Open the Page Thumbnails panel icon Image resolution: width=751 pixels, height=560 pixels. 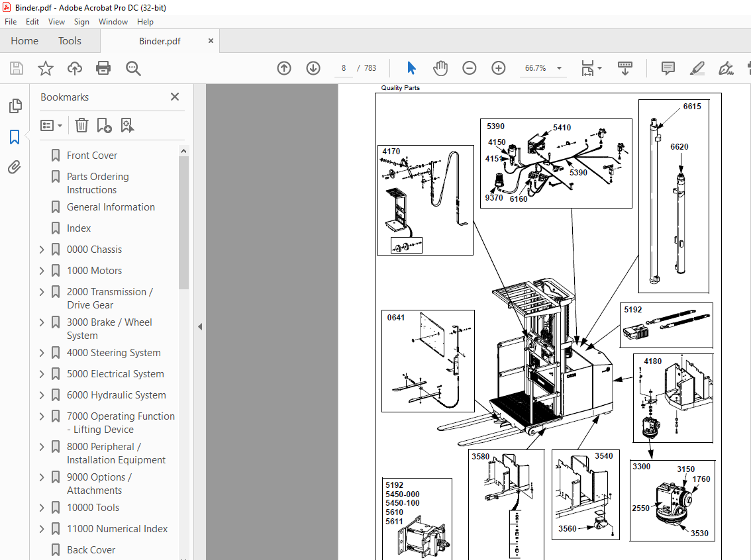pyautogui.click(x=15, y=106)
